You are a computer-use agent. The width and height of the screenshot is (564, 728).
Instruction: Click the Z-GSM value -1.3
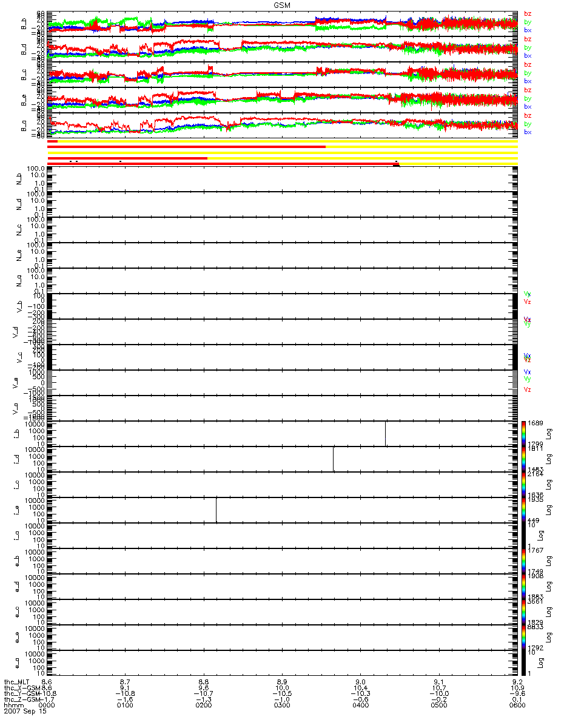[204, 699]
